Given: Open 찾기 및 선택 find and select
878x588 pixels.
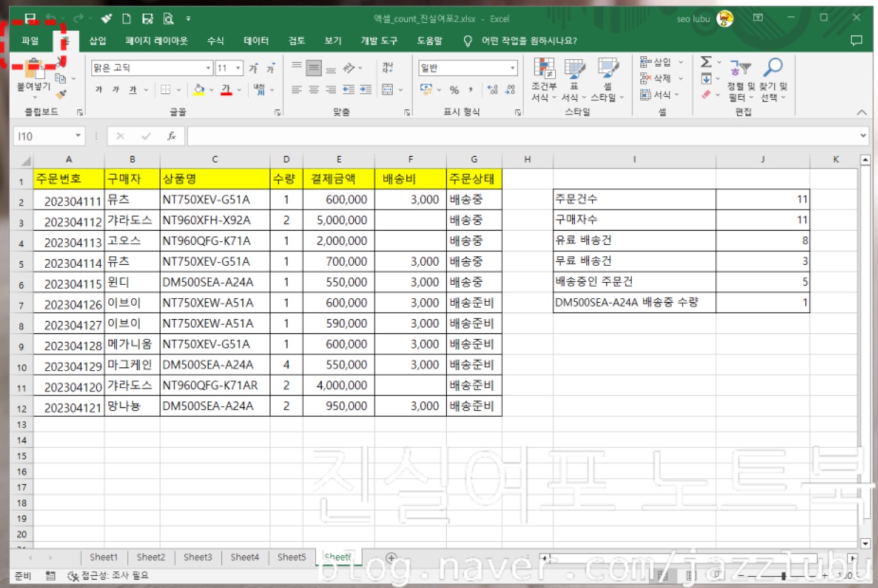Looking at the screenshot, I should (773, 80).
